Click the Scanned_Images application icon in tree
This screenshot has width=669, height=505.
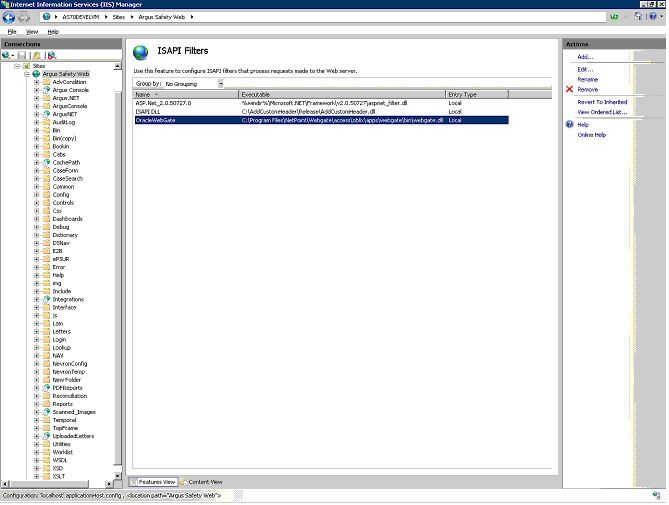point(47,412)
